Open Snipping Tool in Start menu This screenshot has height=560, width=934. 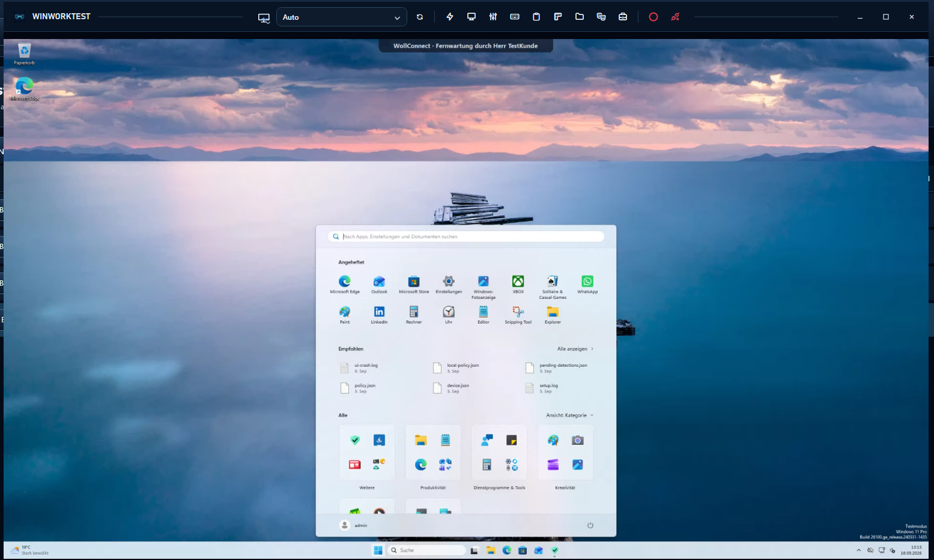[x=518, y=315]
